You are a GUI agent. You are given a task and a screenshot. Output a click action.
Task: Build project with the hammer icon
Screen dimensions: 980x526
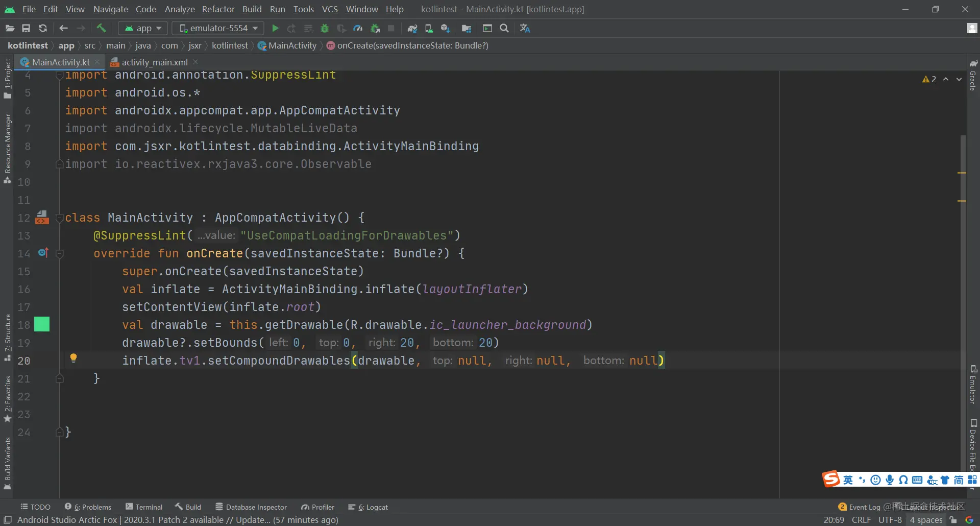click(x=101, y=28)
